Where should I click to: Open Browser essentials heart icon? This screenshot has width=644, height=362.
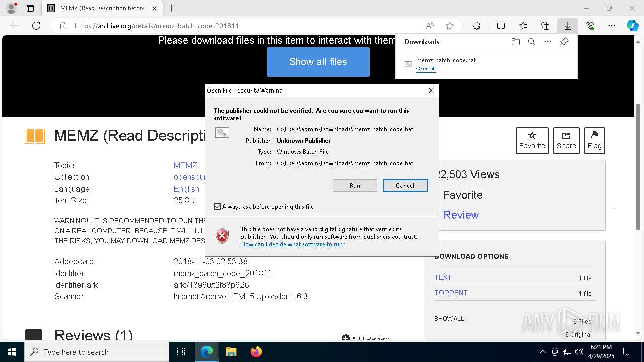coord(590,26)
